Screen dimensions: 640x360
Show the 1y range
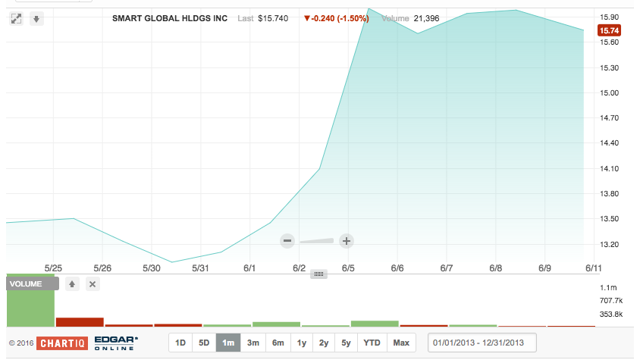302,343
